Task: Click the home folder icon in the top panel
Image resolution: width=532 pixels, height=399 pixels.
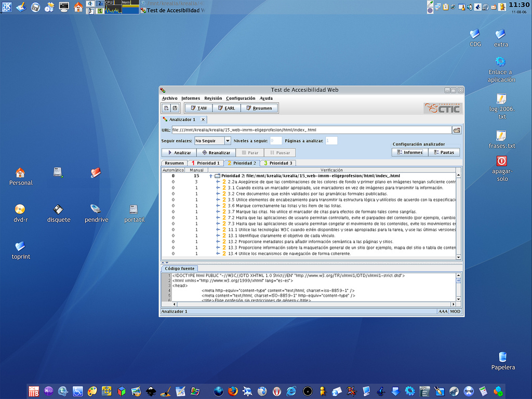Action: [x=78, y=7]
